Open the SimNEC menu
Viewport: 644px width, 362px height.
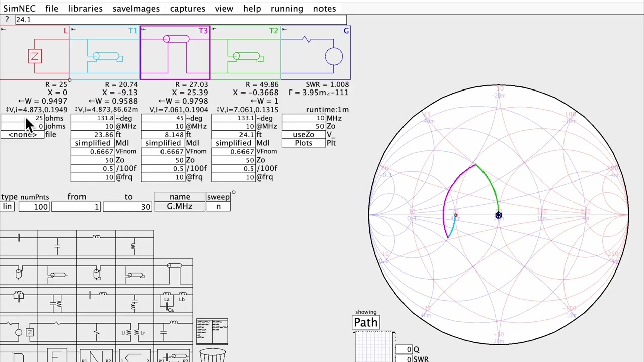click(x=19, y=9)
